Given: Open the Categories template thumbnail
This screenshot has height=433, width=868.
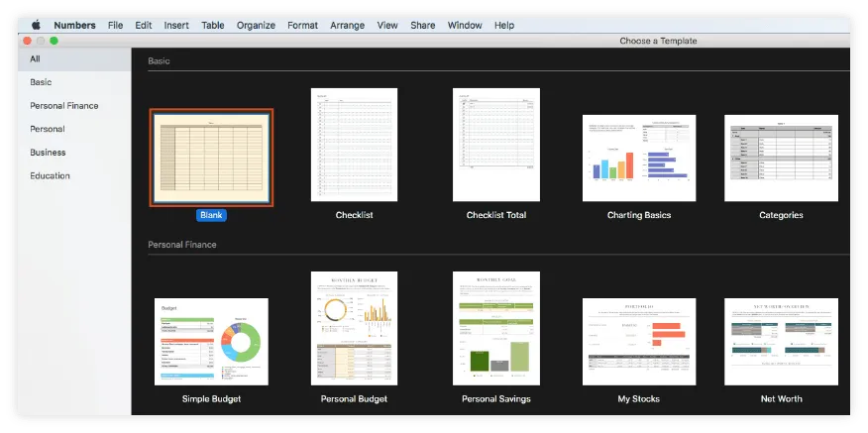Looking at the screenshot, I should (x=781, y=159).
